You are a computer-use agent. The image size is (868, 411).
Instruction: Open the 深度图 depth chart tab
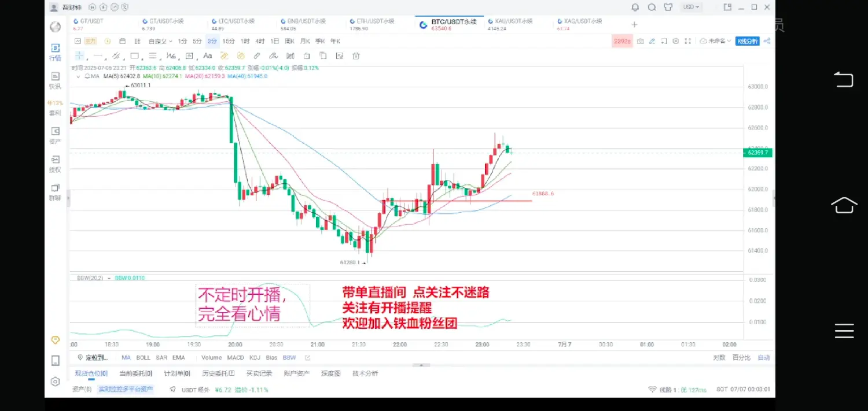click(331, 373)
